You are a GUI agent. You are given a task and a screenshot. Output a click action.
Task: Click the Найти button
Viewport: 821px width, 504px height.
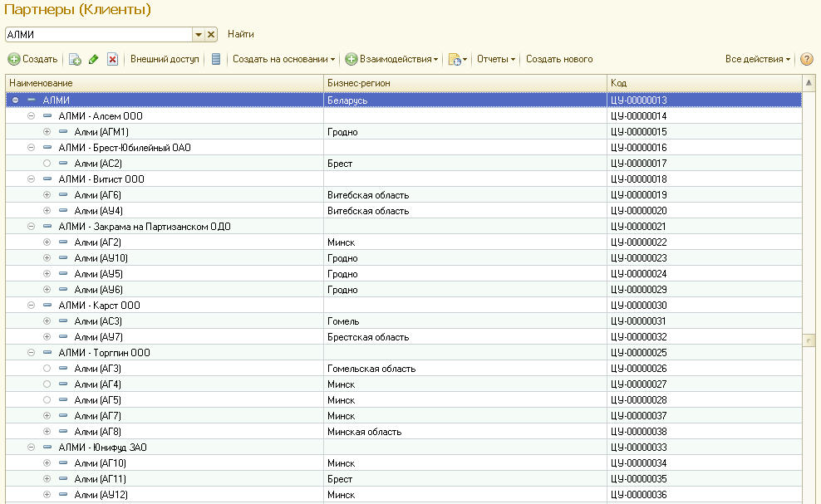point(241,35)
